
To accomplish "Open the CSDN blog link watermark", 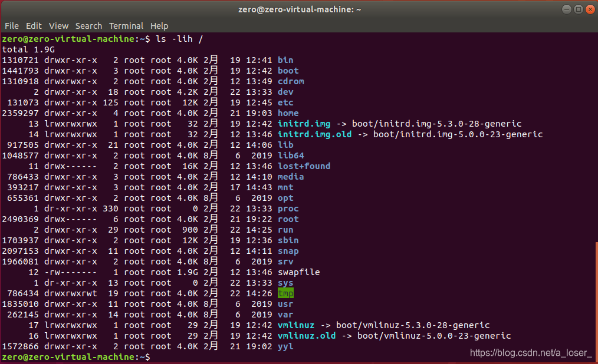I will tap(531, 353).
